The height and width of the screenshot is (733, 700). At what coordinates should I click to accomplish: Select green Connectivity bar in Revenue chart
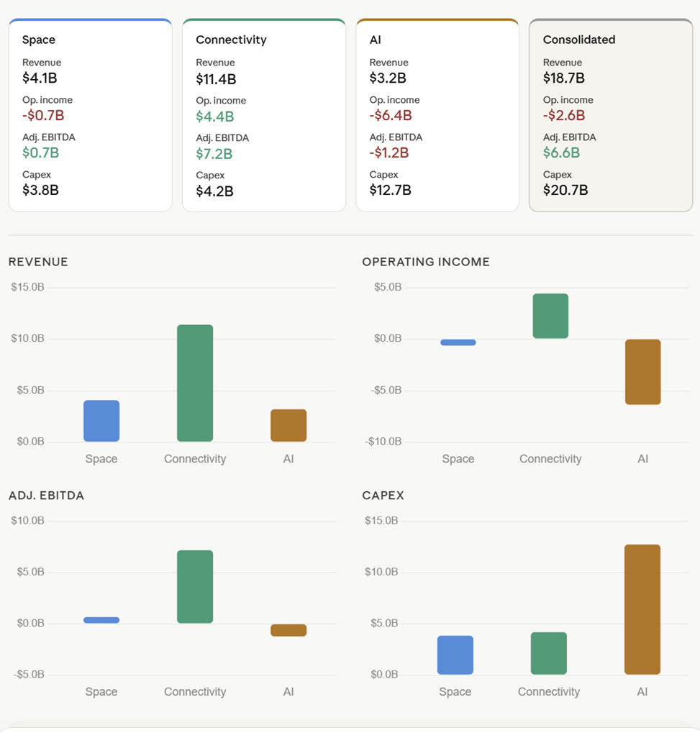(x=195, y=383)
